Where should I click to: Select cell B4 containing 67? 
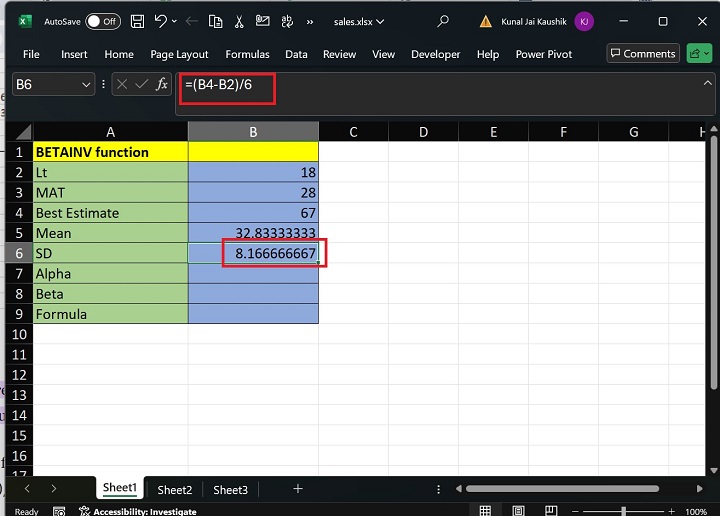pos(253,213)
